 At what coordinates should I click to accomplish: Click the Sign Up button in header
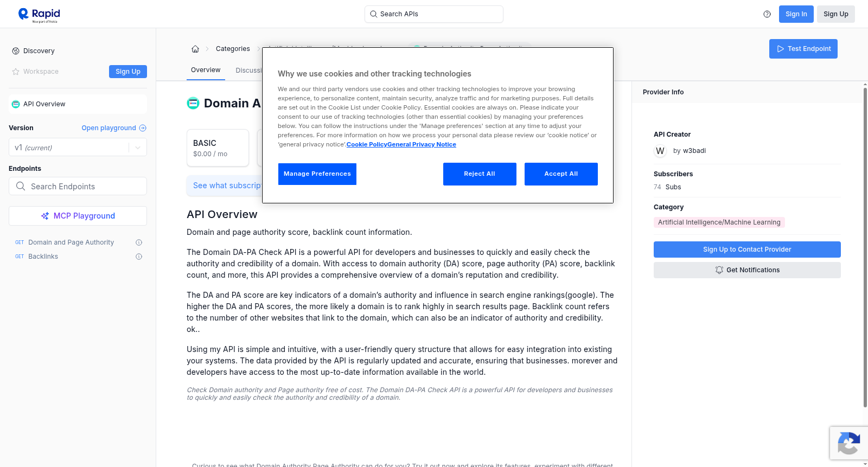(835, 14)
